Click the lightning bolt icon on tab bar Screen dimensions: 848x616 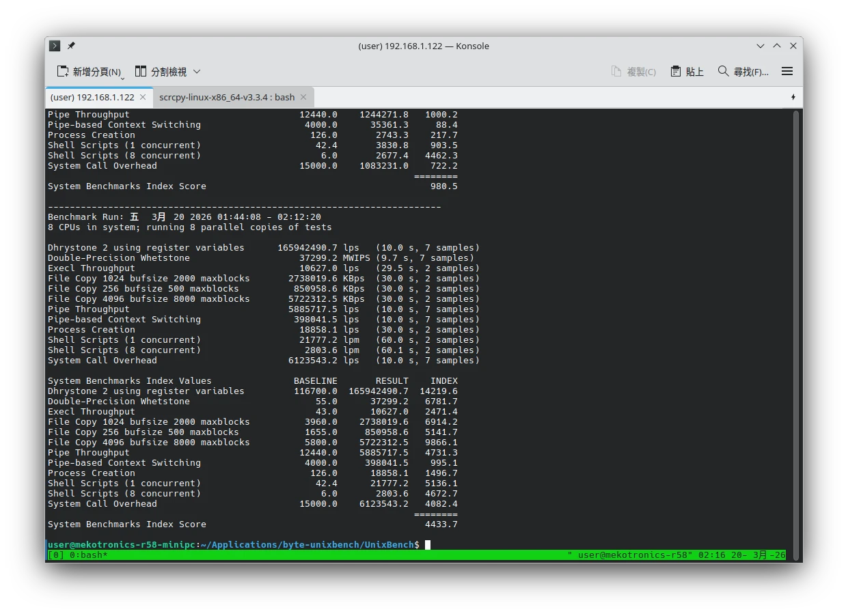(793, 97)
